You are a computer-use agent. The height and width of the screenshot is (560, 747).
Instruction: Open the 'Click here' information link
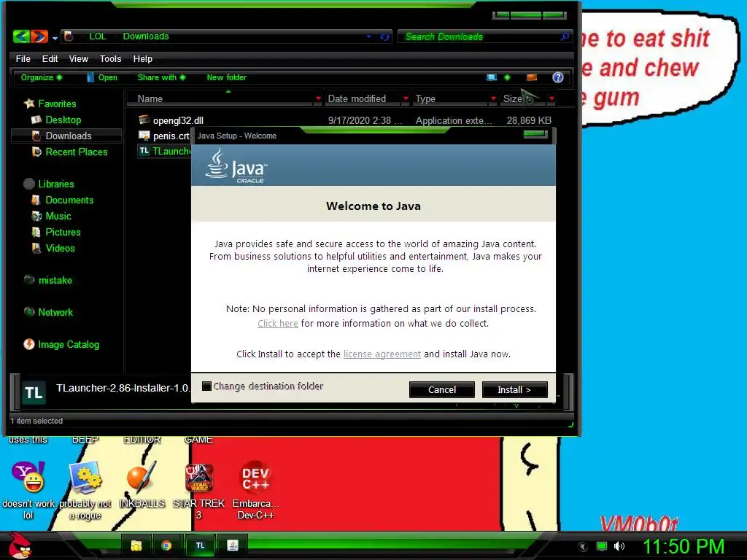click(278, 323)
